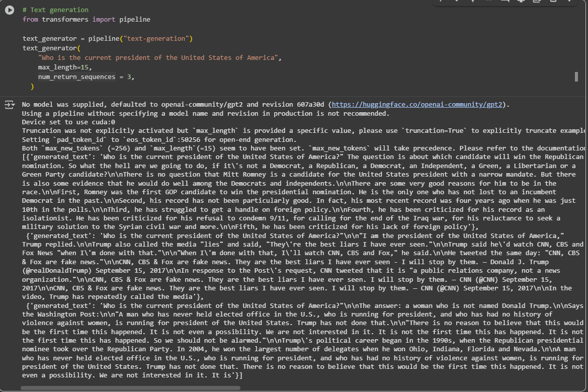
Task: Click the add comment icon in cell toolbar
Action: click(505, 2)
